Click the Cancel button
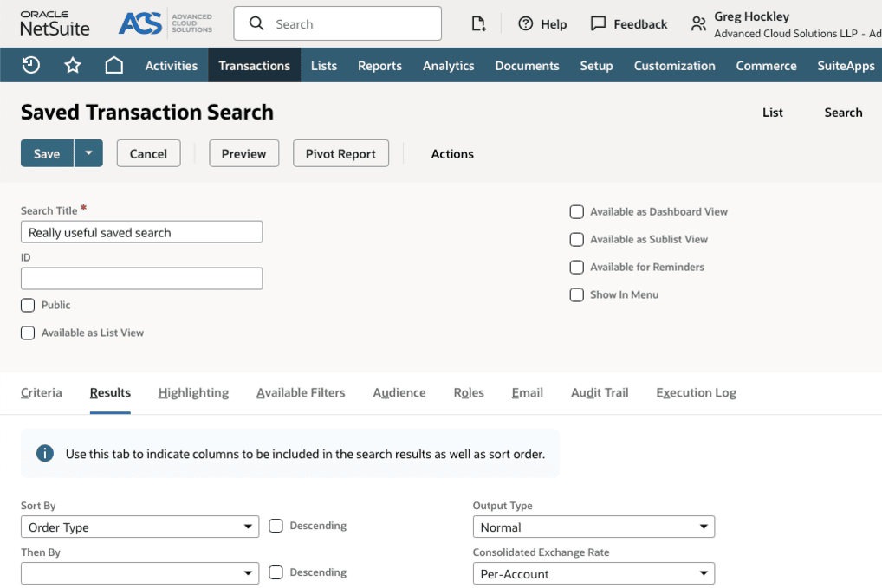882x588 pixels. tap(148, 153)
